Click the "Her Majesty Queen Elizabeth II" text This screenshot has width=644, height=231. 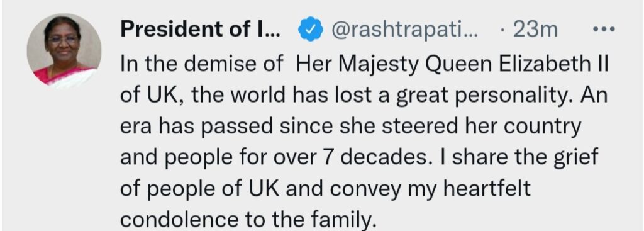(452, 65)
